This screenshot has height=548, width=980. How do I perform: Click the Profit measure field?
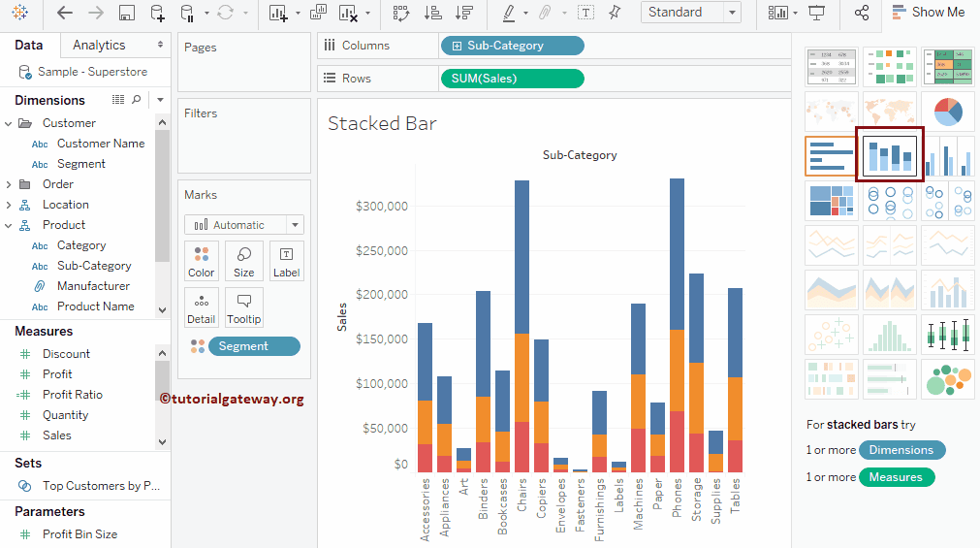tap(57, 374)
